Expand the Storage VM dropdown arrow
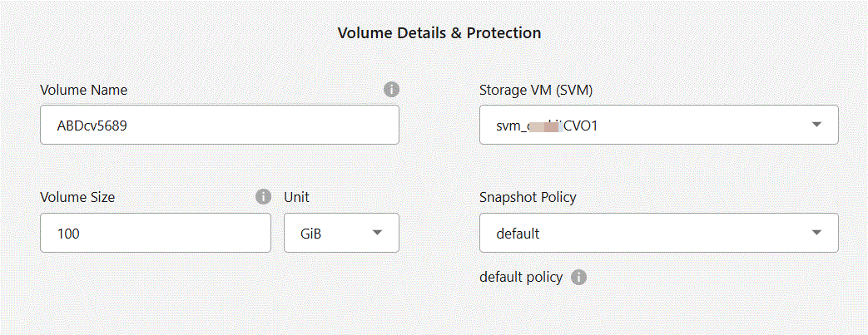This screenshot has width=868, height=335. [816, 125]
